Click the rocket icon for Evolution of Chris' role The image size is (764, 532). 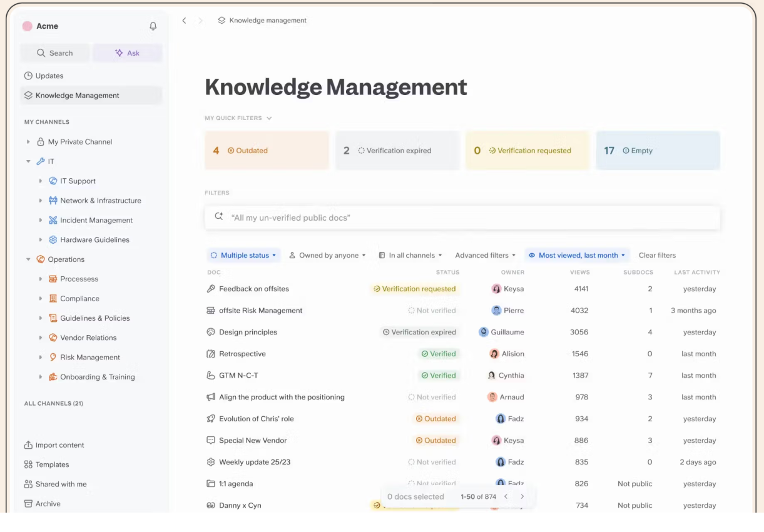211,419
